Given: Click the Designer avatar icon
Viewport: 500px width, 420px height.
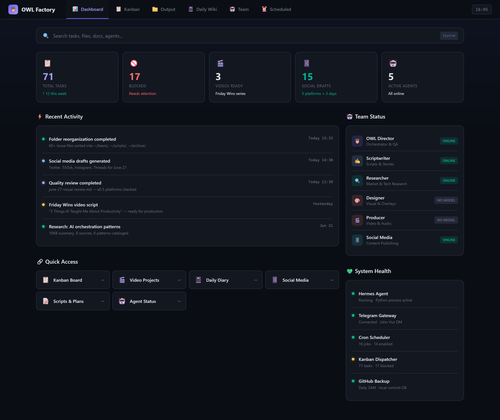Looking at the screenshot, I should tap(357, 200).
